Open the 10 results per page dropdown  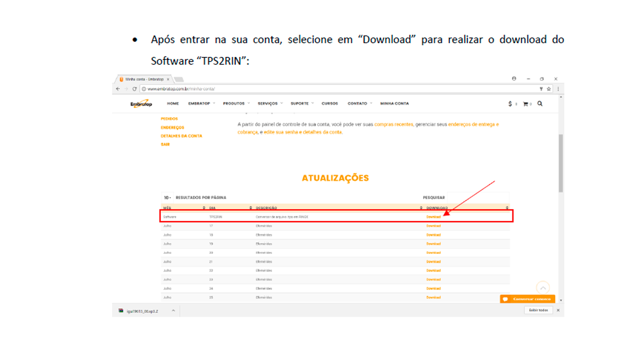[x=167, y=198]
